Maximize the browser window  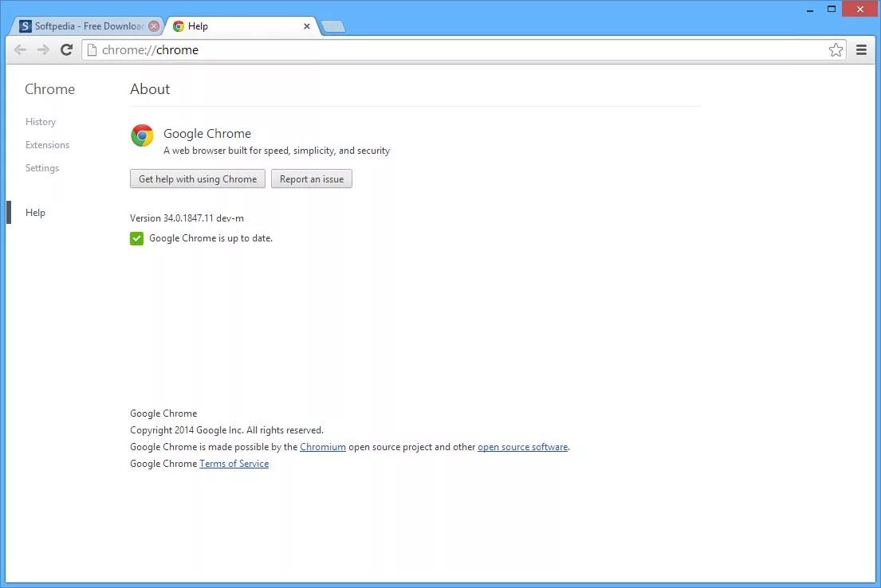tap(832, 9)
